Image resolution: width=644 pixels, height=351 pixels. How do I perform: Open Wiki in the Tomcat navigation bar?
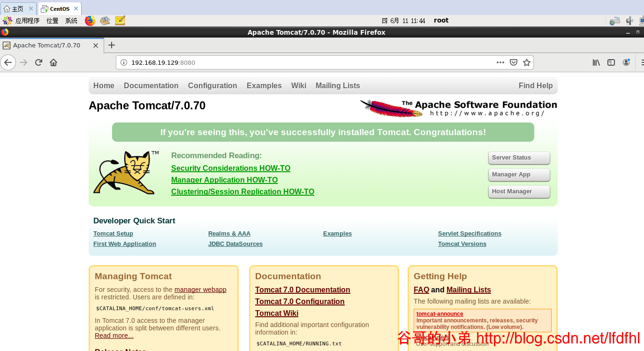pyautogui.click(x=299, y=85)
